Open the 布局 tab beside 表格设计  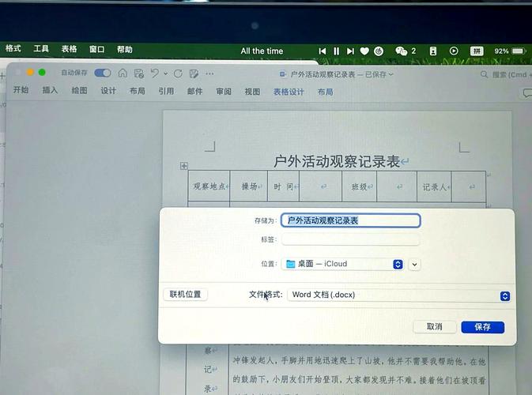(325, 92)
